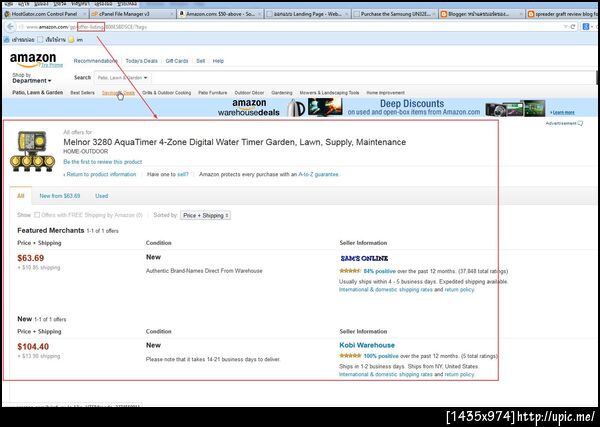The height and width of the screenshot is (427, 600).
Task: Open the 84% positive rating link
Action: pyautogui.click(x=380, y=271)
